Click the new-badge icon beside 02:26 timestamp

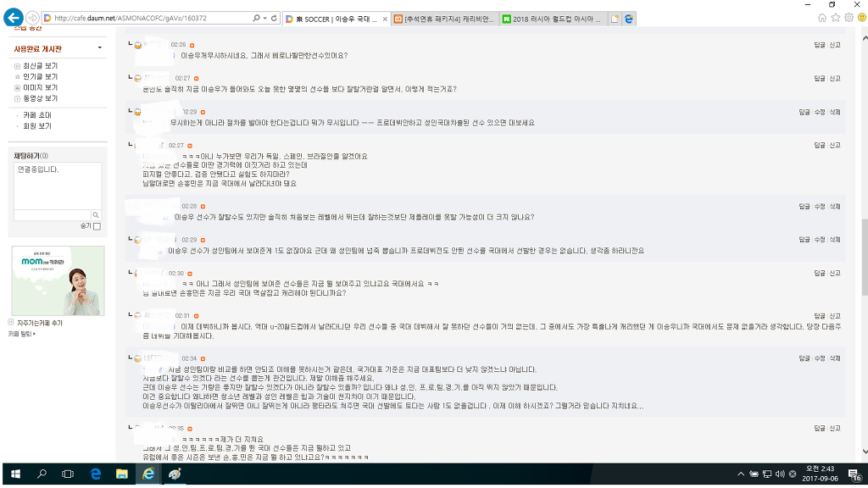tap(192, 45)
